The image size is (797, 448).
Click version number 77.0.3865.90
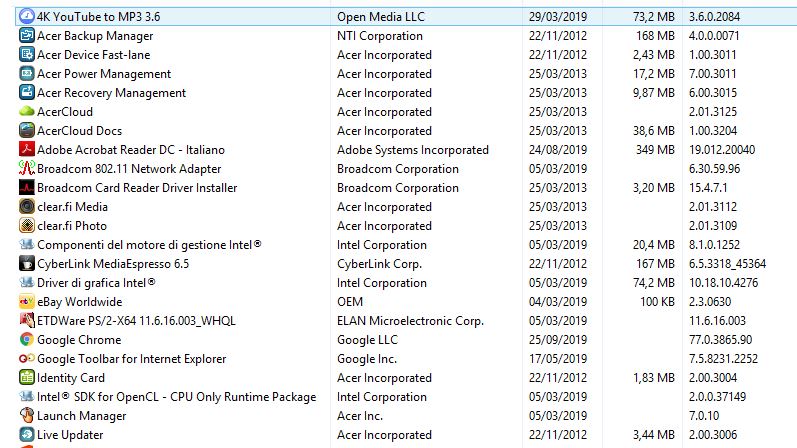[x=720, y=339]
